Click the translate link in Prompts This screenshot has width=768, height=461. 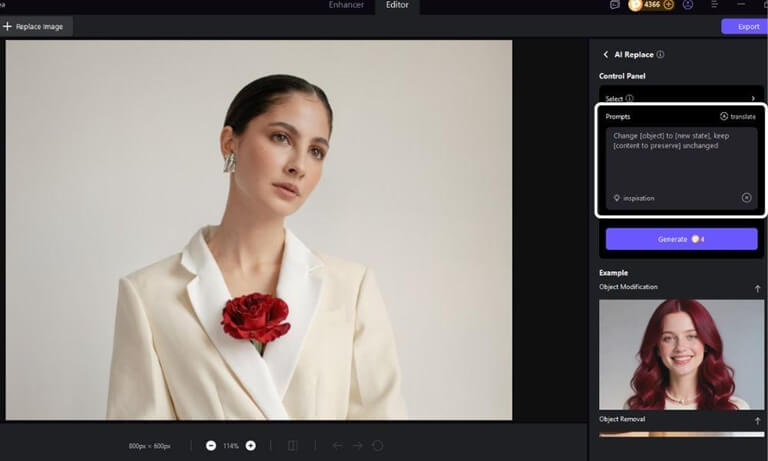click(x=743, y=117)
